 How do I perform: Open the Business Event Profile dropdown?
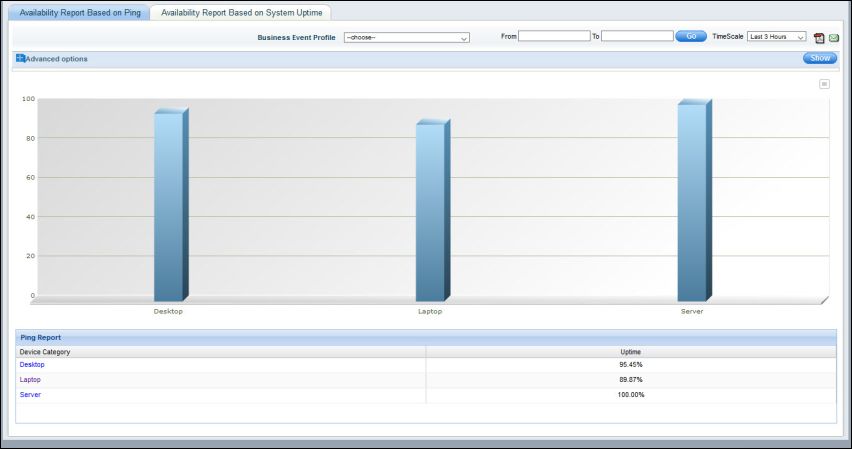coord(406,38)
